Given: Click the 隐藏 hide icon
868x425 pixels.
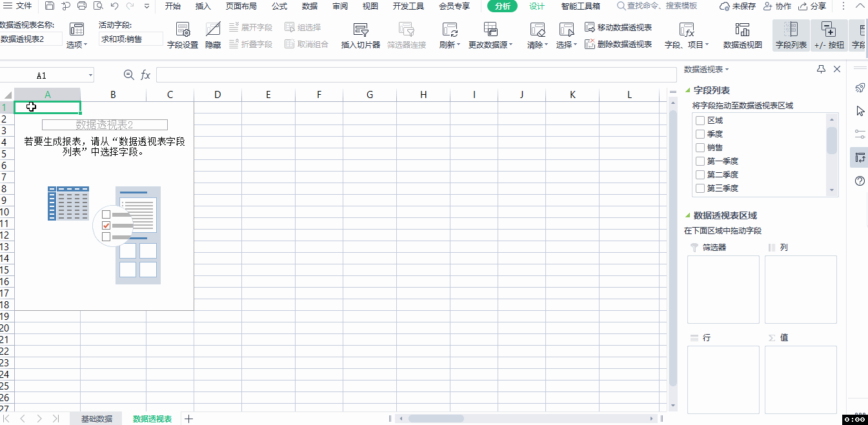Looking at the screenshot, I should [x=213, y=36].
